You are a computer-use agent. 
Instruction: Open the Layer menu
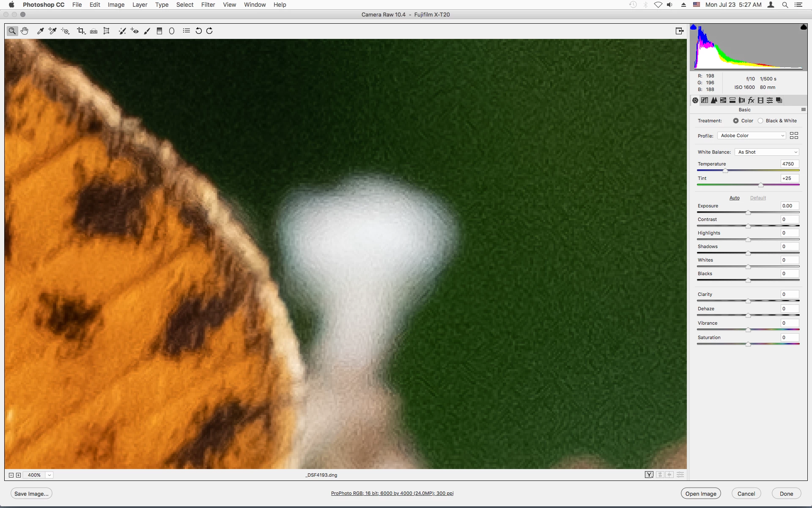140,5
